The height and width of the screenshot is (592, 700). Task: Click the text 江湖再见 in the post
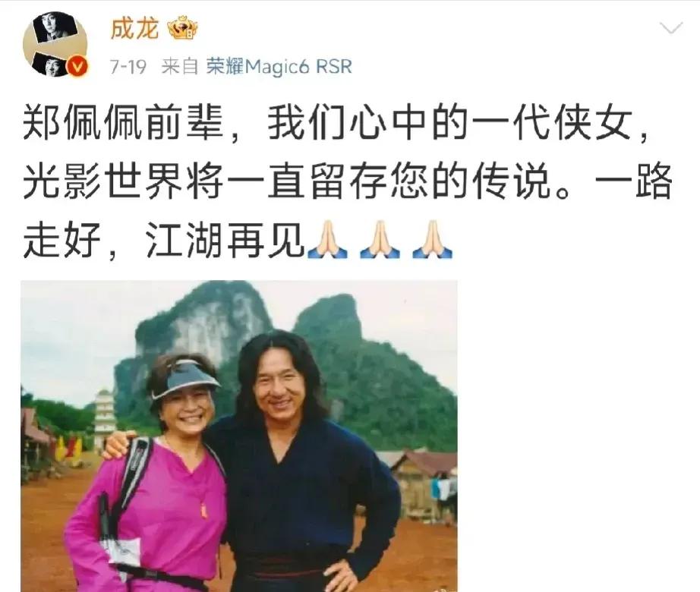(225, 240)
